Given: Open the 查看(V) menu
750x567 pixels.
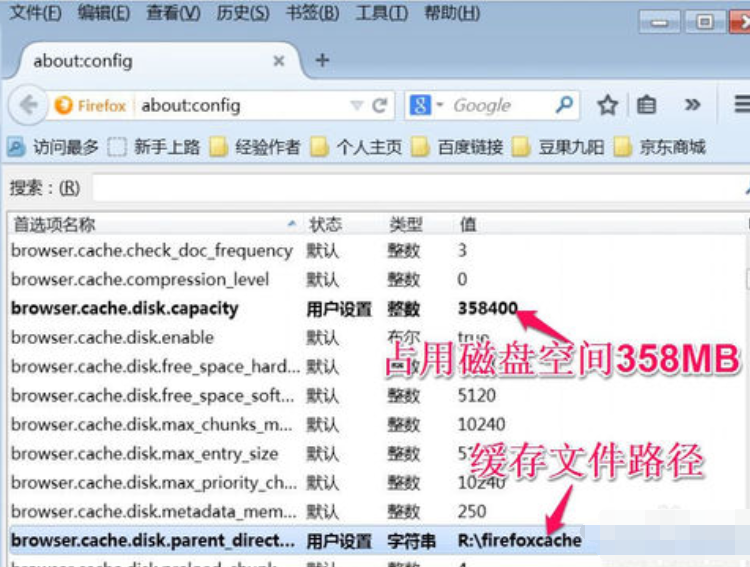Looking at the screenshot, I should pos(173,12).
